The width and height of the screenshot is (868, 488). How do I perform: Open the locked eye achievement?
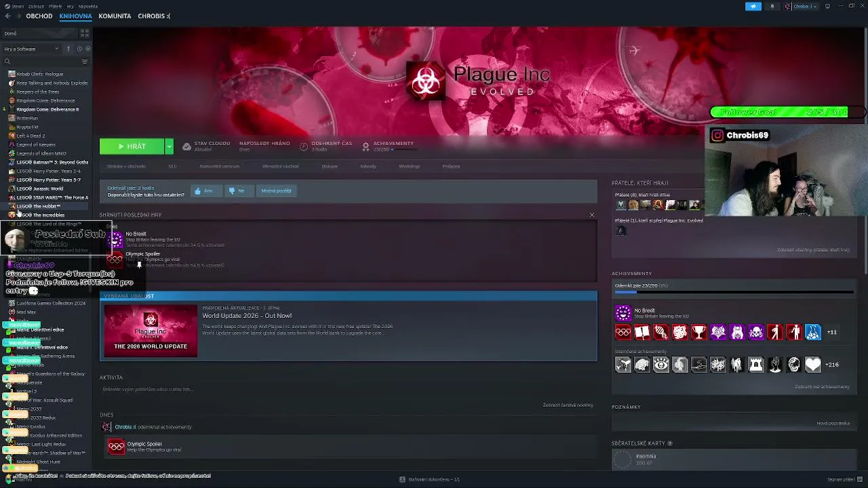click(x=661, y=365)
